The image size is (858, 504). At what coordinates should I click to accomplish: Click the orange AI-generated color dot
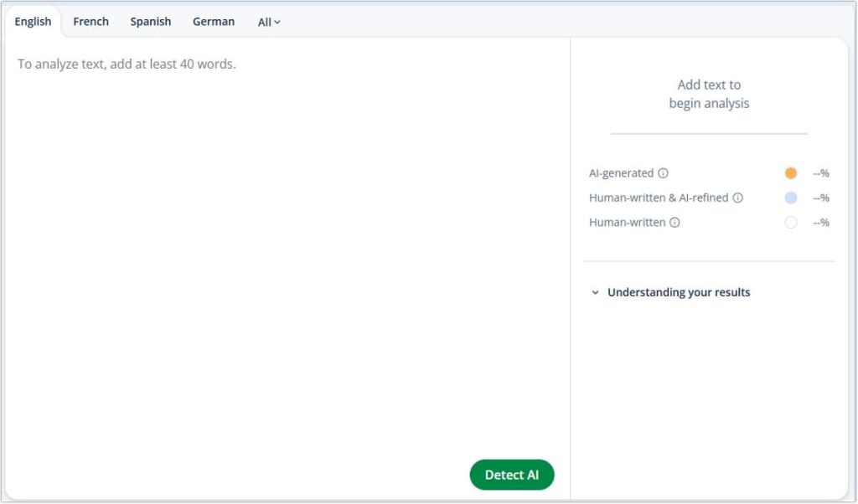pyautogui.click(x=790, y=172)
